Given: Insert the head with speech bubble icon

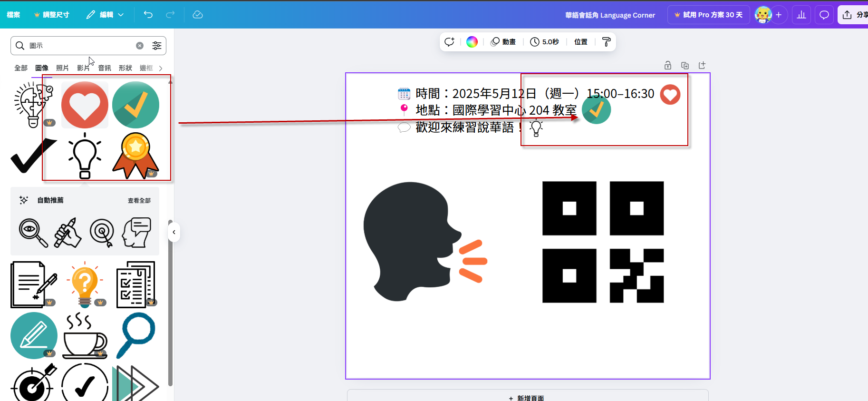Looking at the screenshot, I should coord(136,233).
